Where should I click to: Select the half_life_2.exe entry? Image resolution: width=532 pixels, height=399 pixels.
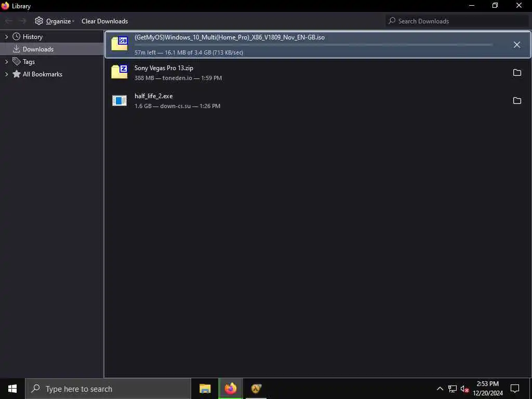pyautogui.click(x=318, y=101)
